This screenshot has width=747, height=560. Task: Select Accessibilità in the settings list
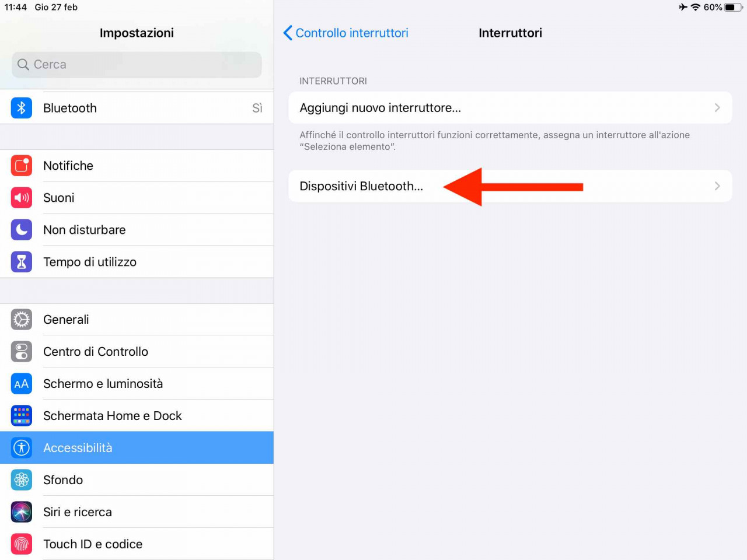pos(137,448)
